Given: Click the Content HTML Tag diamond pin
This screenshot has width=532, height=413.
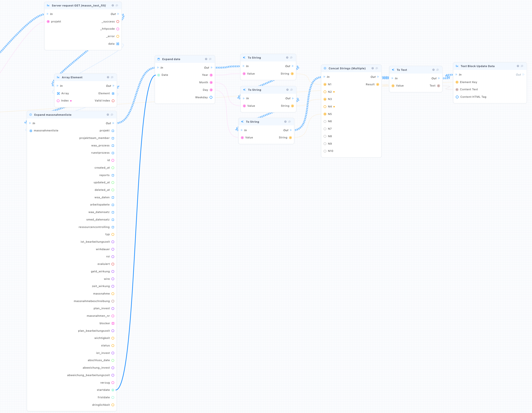Looking at the screenshot, I should pyautogui.click(x=457, y=97).
